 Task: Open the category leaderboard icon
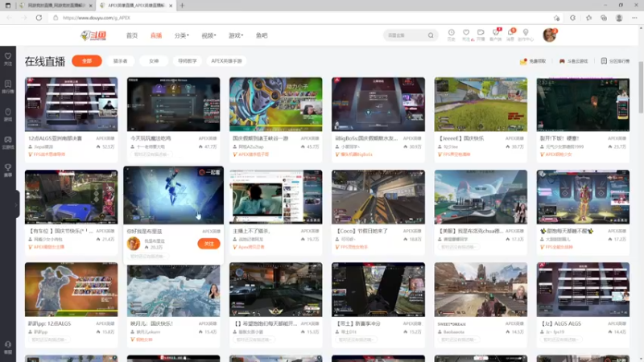[604, 61]
